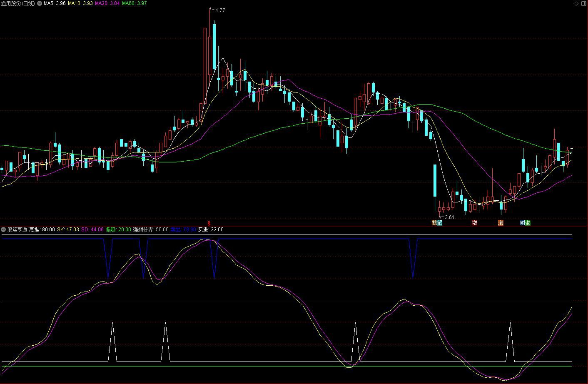
Task: Click the 卖出: 78.00 value
Action: click(183, 229)
